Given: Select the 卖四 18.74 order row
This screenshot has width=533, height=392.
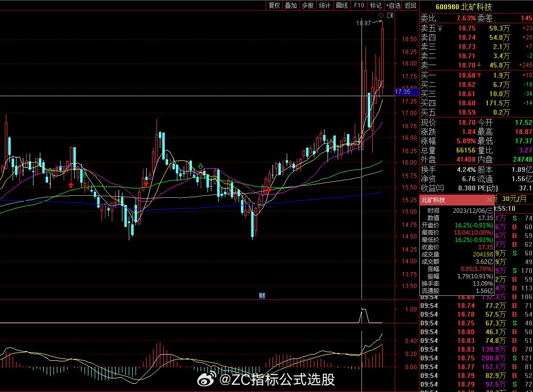Looking at the screenshot, I should click(x=477, y=38).
